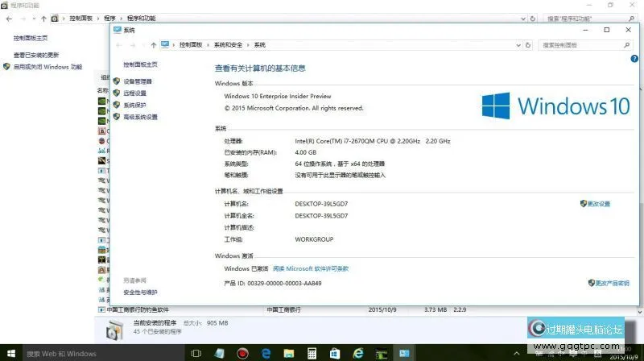
Task: Click the DESKTOP-39L5GD7 computer name value
Action: (321, 204)
